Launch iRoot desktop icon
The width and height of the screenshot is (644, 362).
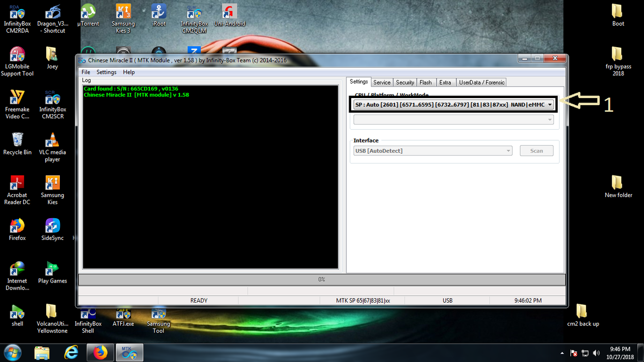[x=159, y=15]
